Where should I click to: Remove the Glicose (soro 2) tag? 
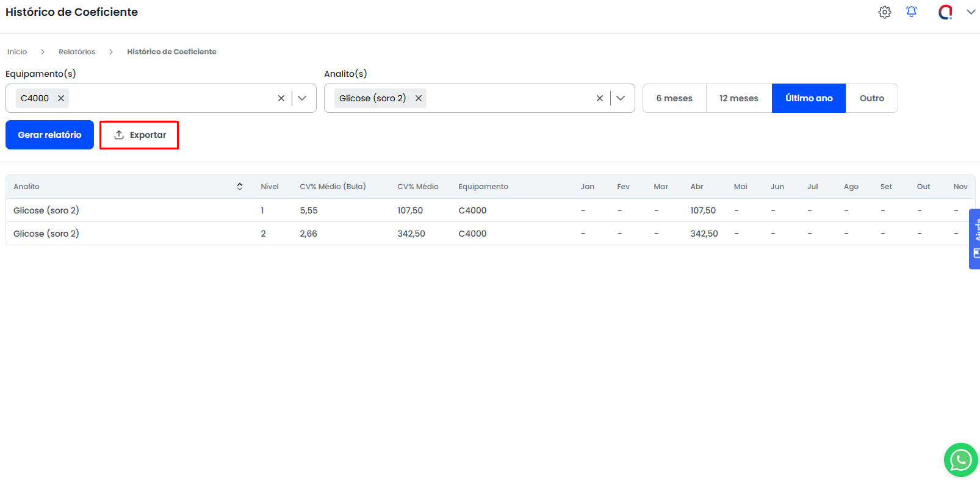[x=419, y=98]
